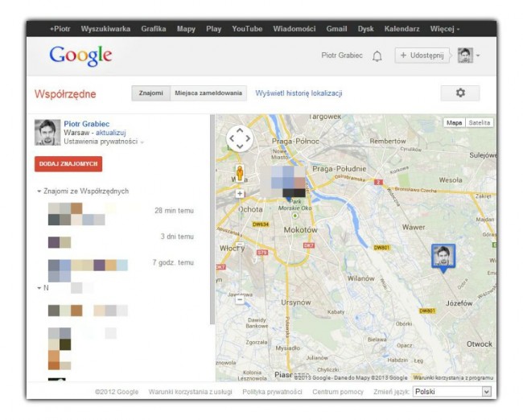523x420 pixels.
Task: Open Piotr Grabiec's sidebar profile photo
Action: pyautogui.click(x=47, y=133)
